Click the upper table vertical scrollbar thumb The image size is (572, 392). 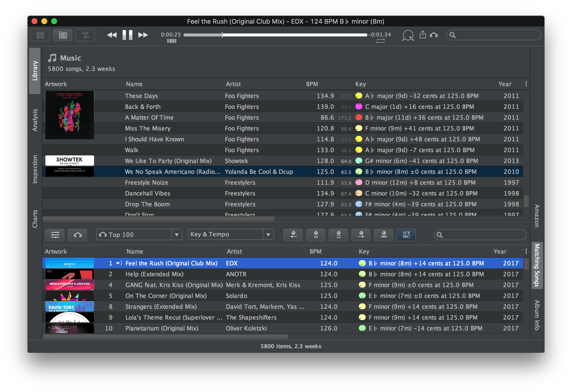[x=526, y=201]
